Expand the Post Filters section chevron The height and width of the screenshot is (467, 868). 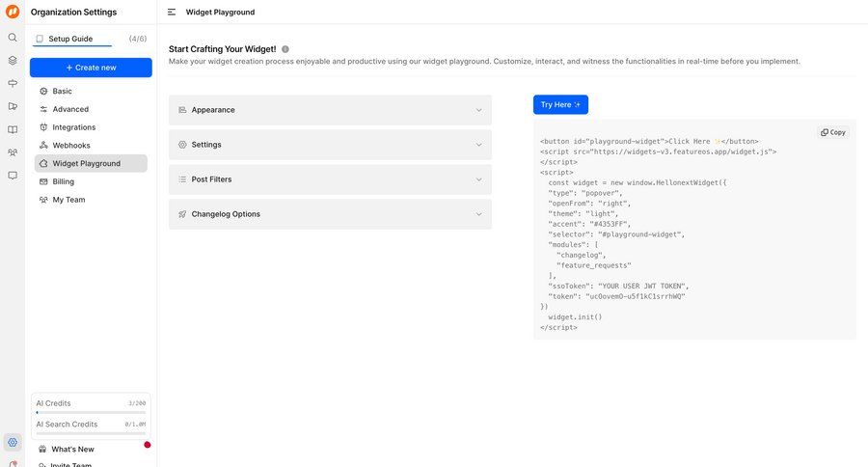[478, 179]
